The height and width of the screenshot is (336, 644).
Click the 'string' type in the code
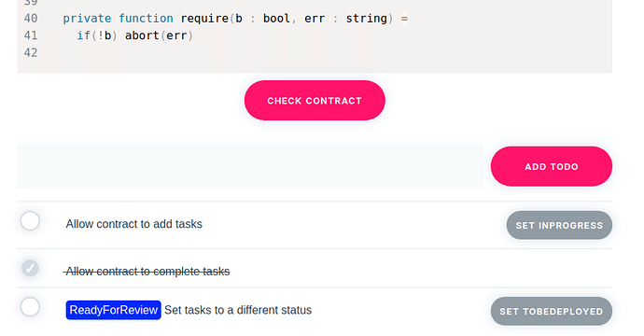(x=367, y=19)
